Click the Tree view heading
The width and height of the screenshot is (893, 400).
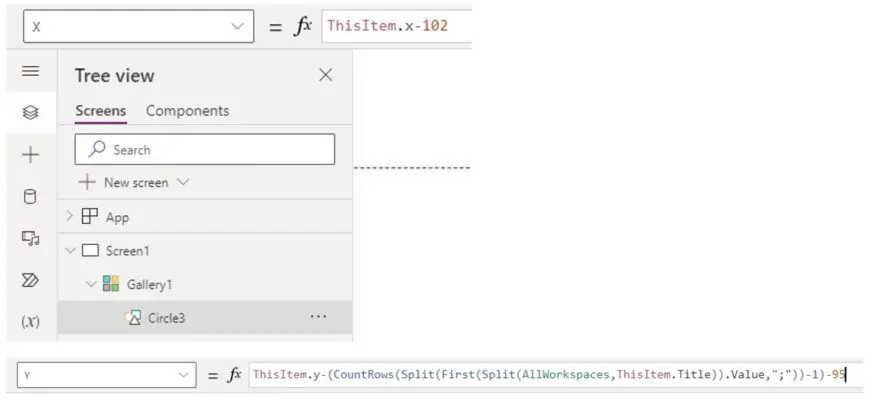click(x=114, y=76)
